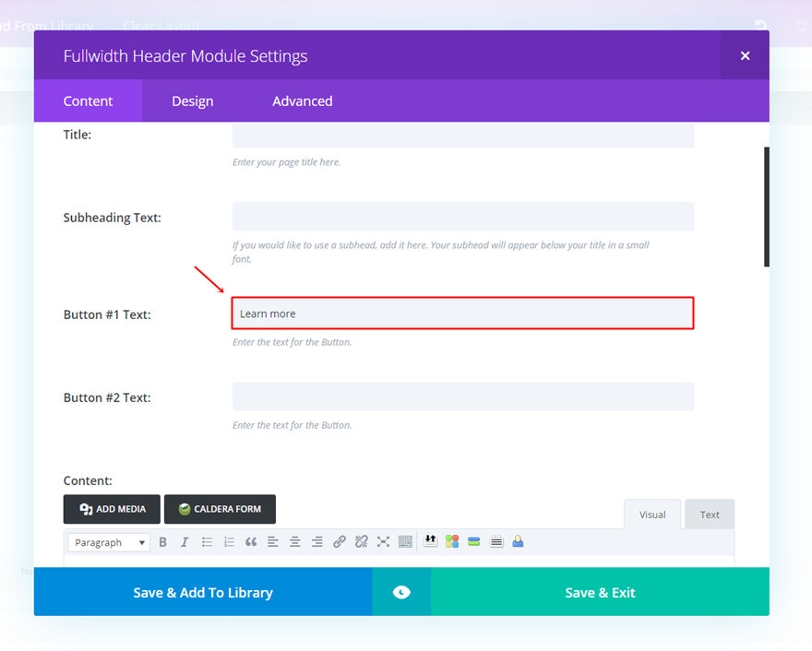Toggle fullscreen distraction-free writing mode
The width and height of the screenshot is (812, 651).
pos(383,541)
